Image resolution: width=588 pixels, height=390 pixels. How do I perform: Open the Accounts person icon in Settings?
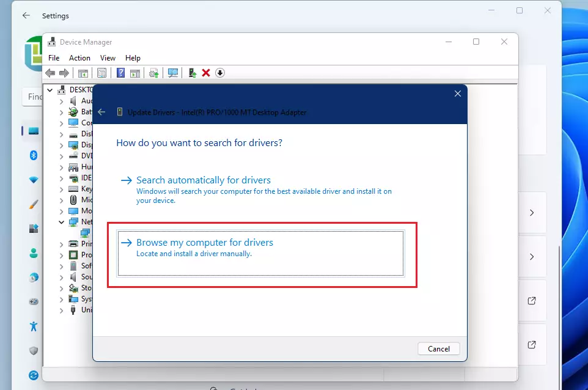34,253
